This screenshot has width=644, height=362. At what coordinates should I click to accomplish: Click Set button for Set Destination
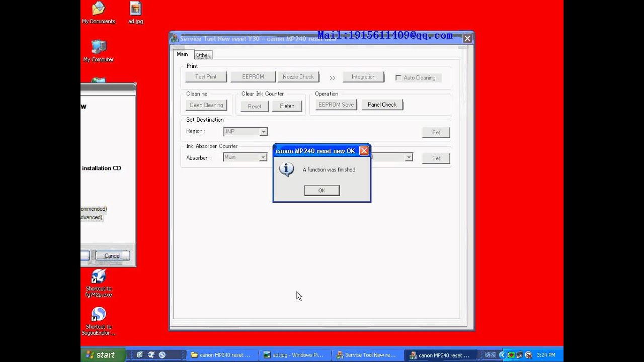436,132
